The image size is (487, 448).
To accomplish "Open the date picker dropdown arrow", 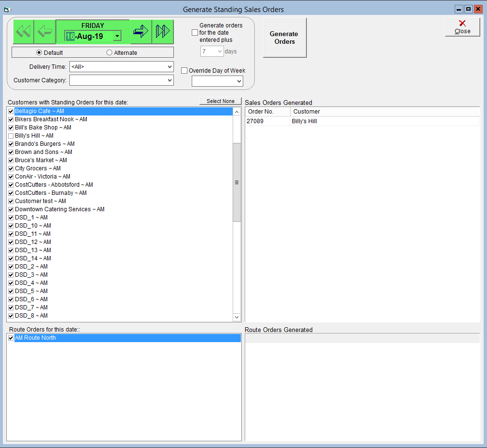I will tap(117, 36).
